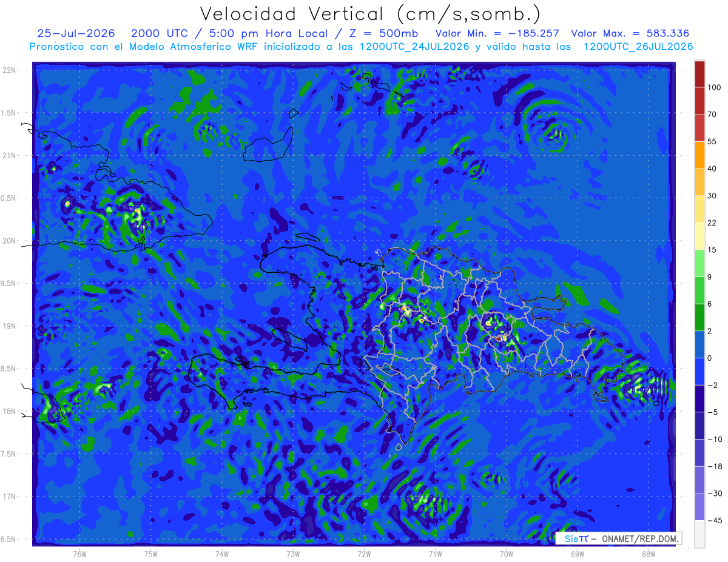Click the colorbar label "100"

pos(714,88)
